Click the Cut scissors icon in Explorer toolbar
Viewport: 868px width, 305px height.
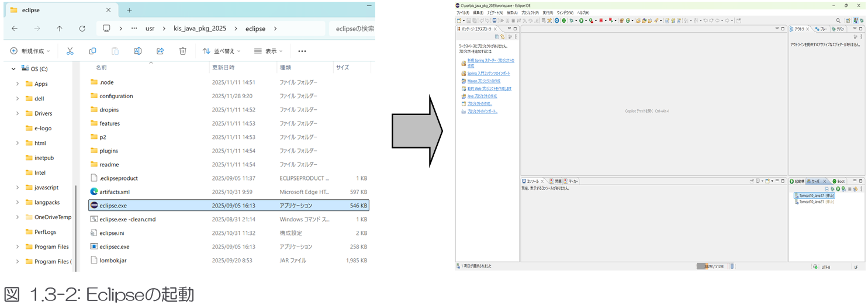pyautogui.click(x=70, y=51)
